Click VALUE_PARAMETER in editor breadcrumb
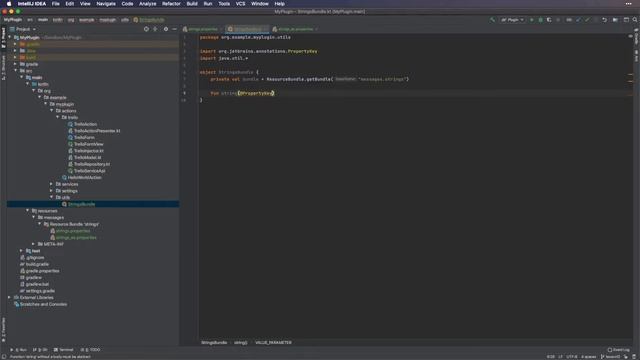 point(273,342)
